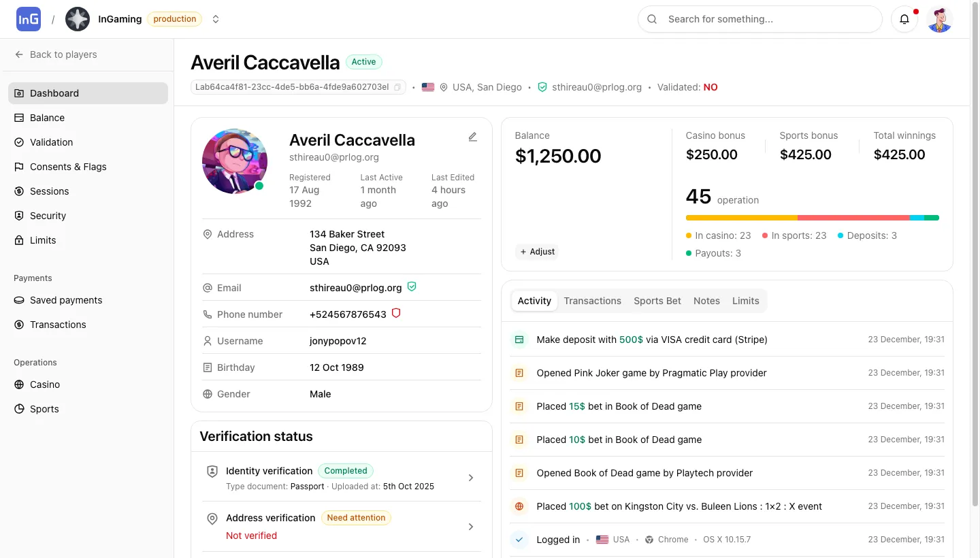980x558 pixels.
Task: Click the Search for something field
Action: [x=759, y=19]
